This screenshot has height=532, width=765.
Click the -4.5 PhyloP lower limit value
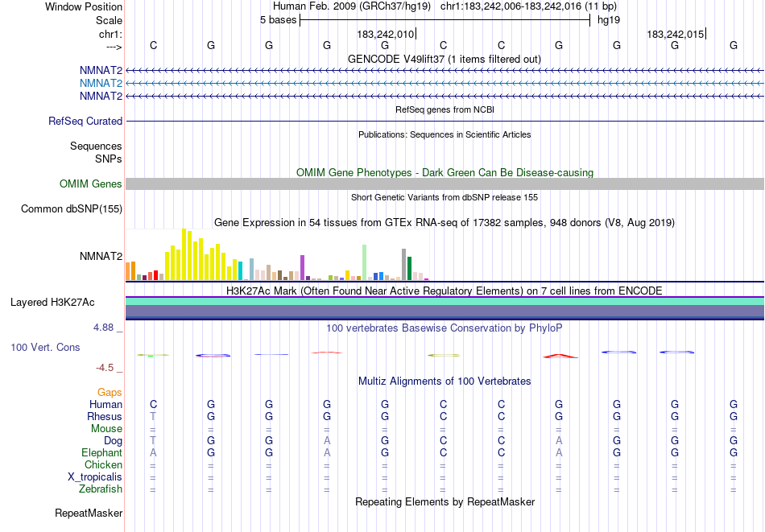pyautogui.click(x=105, y=368)
